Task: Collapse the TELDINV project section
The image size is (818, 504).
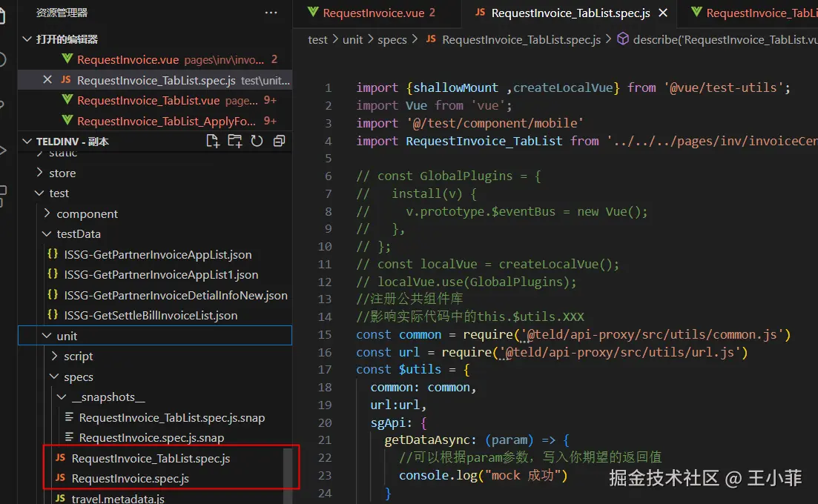Action: (27, 142)
